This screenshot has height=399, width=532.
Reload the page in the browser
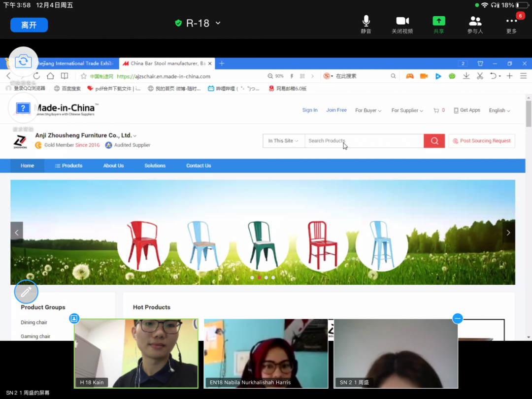pos(36,76)
